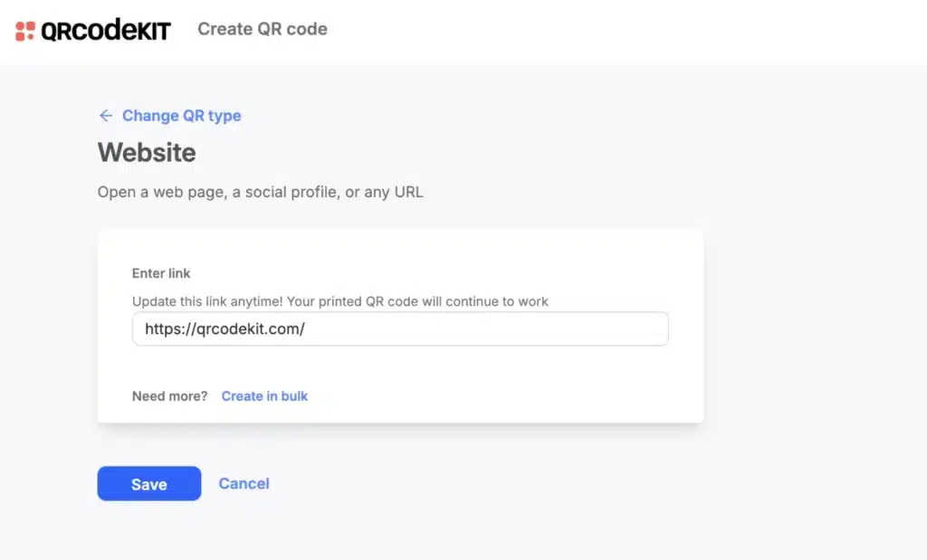The height and width of the screenshot is (560, 927).
Task: Click the QRcodeKIT wordmark text
Action: pos(104,29)
